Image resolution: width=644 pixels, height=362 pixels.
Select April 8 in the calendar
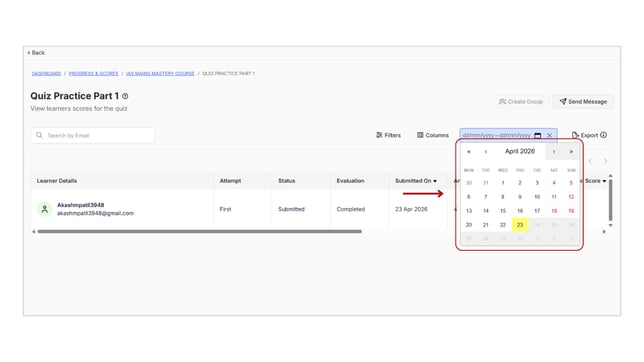[503, 197]
